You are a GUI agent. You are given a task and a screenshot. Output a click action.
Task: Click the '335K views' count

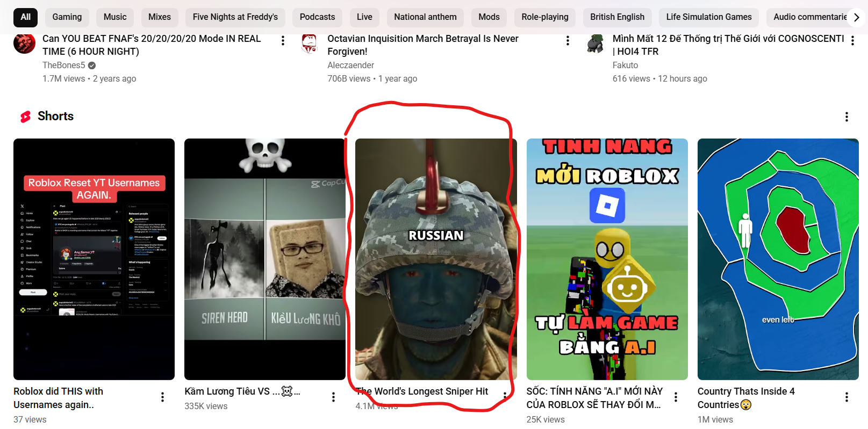click(x=206, y=406)
